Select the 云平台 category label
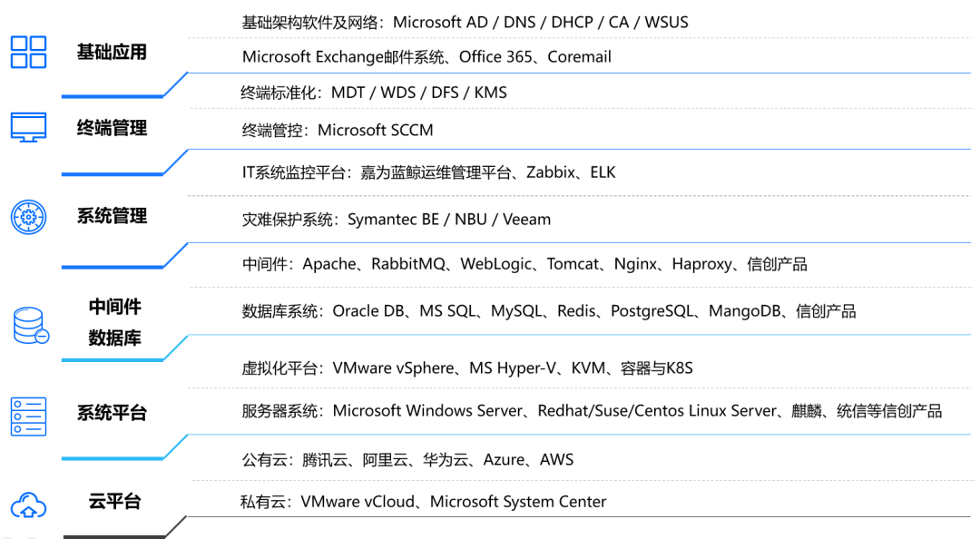Screen dimensions: 980x539 (x=115, y=502)
